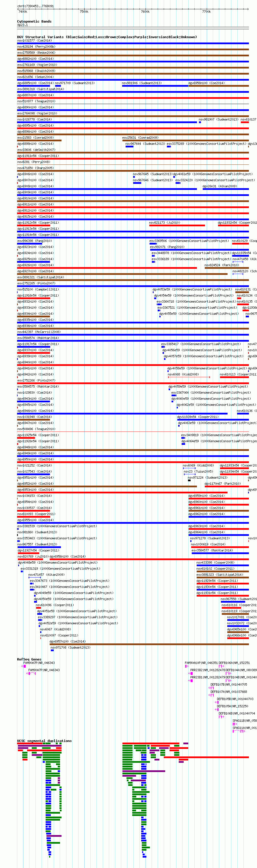Viewport: 257px width, 868px height.
Task: Open the Cytogenetic Bands track title
Action: point(34,21)
